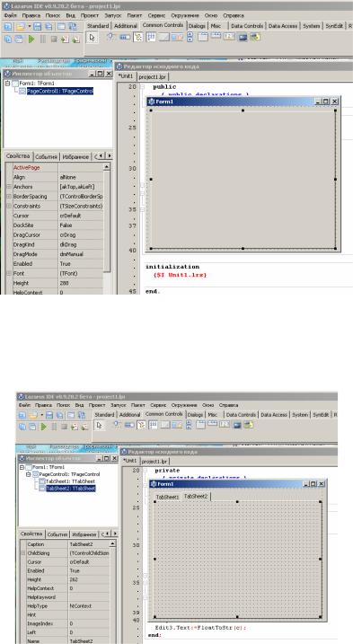Image resolution: width=353 pixels, height=644 pixels.
Task: Click the Align value alNone
Action: pos(81,177)
